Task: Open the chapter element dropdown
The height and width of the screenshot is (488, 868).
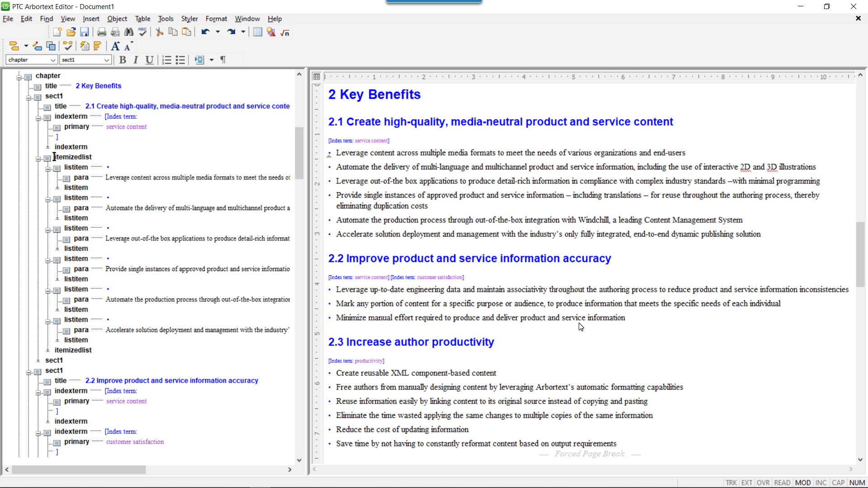Action: tap(53, 60)
